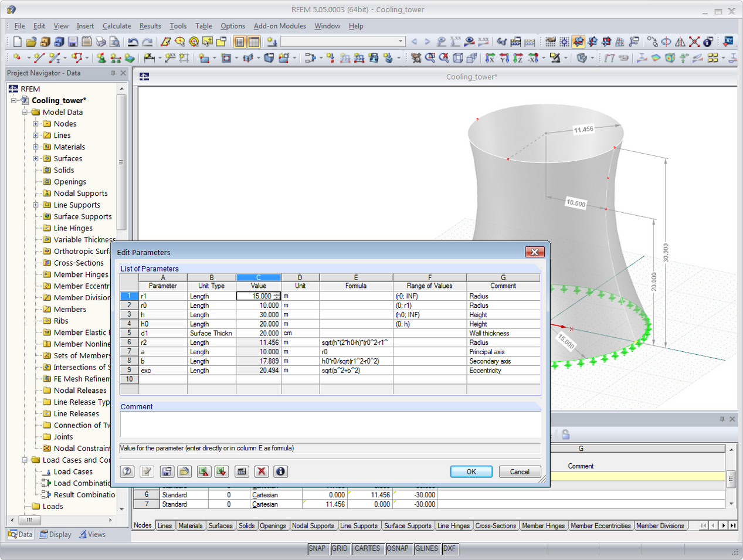The image size is (743, 560).
Task: Select the Undo icon in the main toolbar
Action: [x=132, y=42]
